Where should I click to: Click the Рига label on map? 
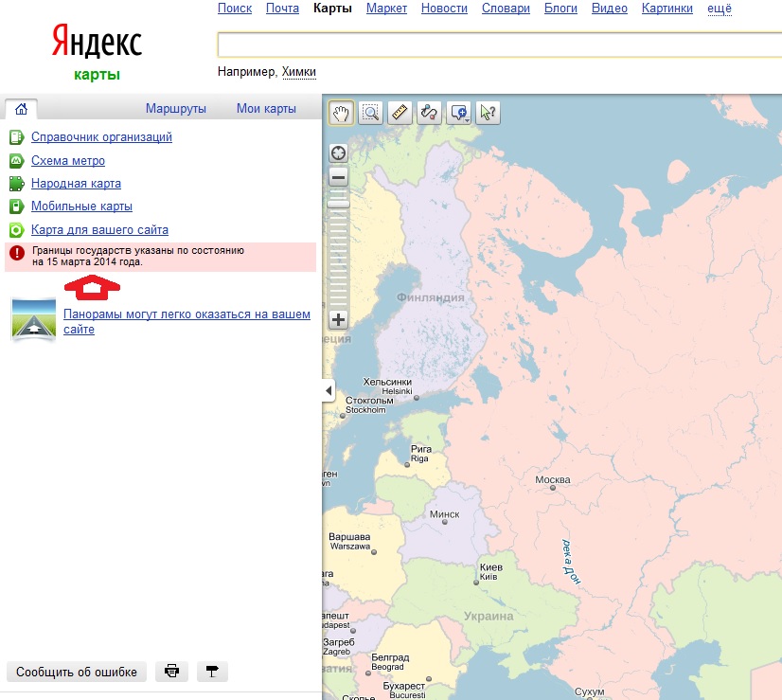tap(421, 449)
